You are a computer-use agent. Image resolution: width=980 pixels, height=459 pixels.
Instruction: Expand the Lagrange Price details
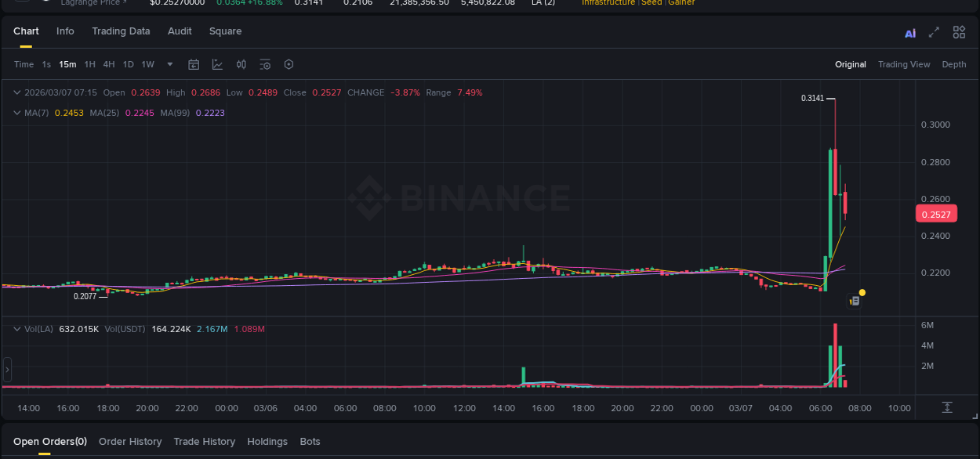point(93,3)
